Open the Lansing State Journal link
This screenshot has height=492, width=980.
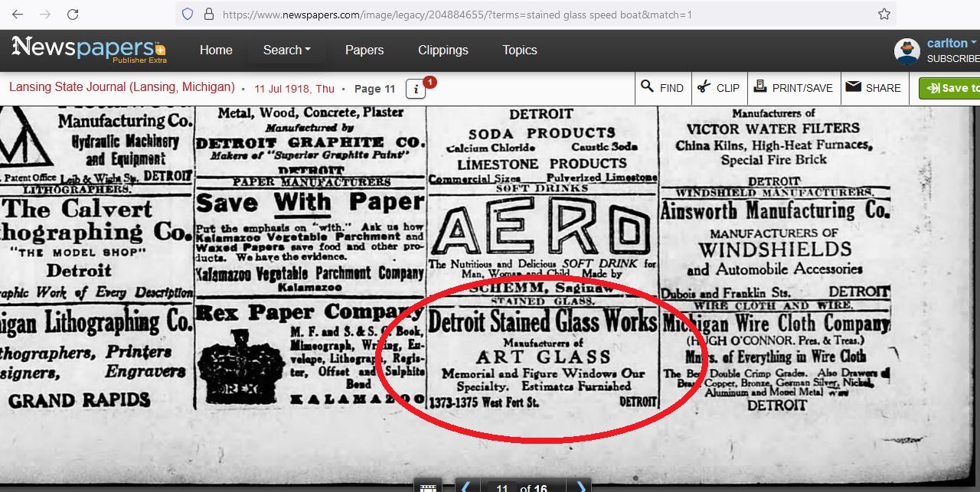(122, 87)
